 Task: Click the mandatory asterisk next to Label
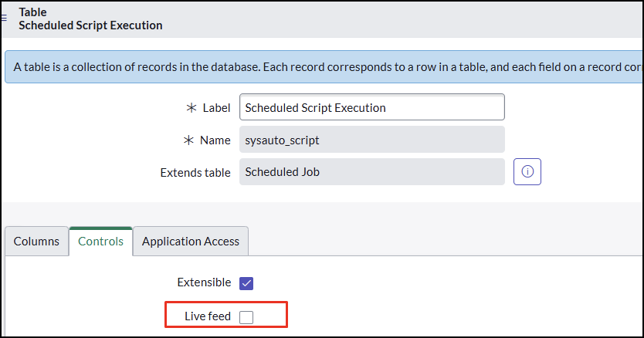pos(192,108)
